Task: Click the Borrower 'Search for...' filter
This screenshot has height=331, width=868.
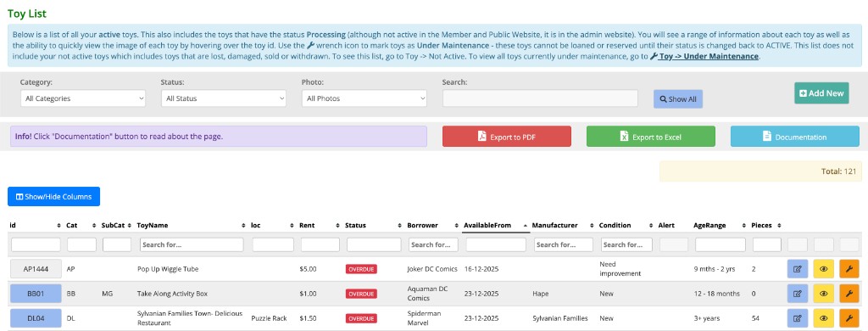Action: coord(433,244)
